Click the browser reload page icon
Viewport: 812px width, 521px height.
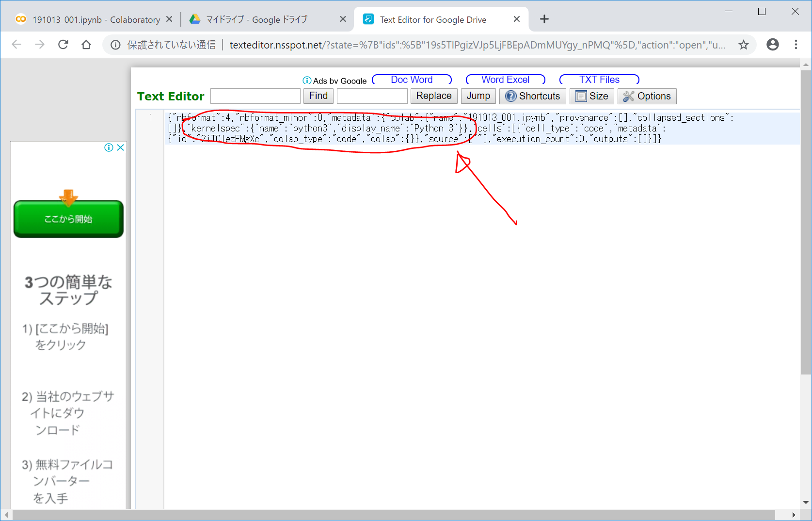pos(63,45)
